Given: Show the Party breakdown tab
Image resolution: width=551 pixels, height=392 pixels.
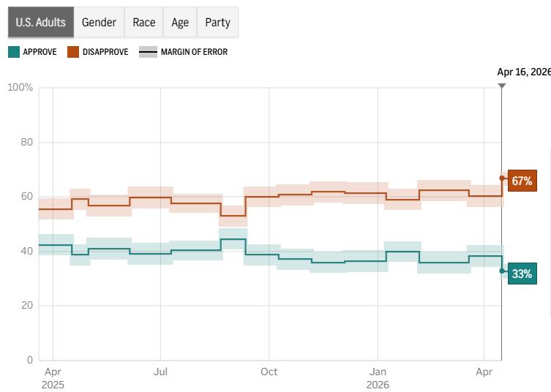Looking at the screenshot, I should tap(217, 23).
